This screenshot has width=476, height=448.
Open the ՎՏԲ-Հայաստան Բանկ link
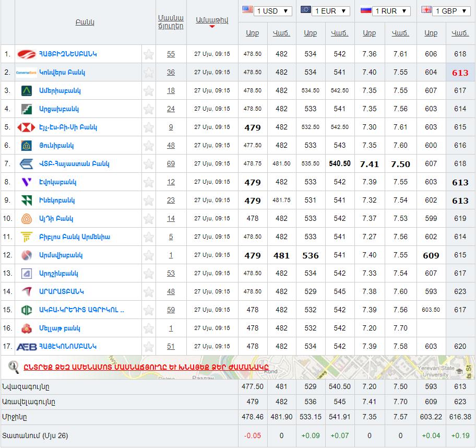click(x=74, y=164)
